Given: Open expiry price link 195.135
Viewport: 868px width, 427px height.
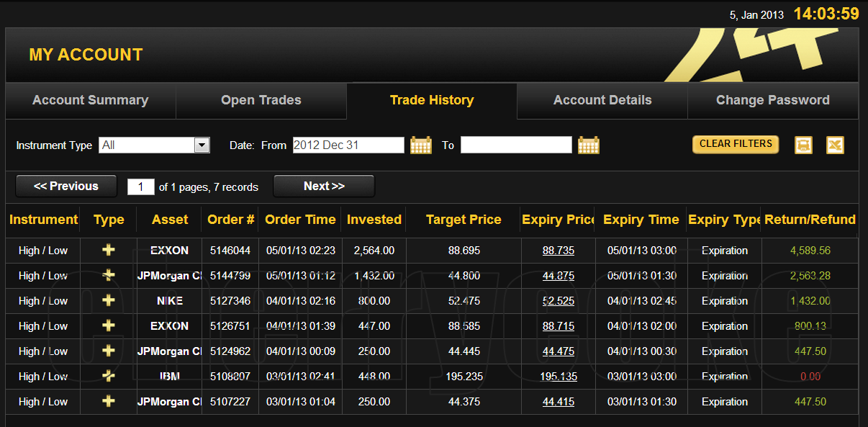Looking at the screenshot, I should pos(559,377).
